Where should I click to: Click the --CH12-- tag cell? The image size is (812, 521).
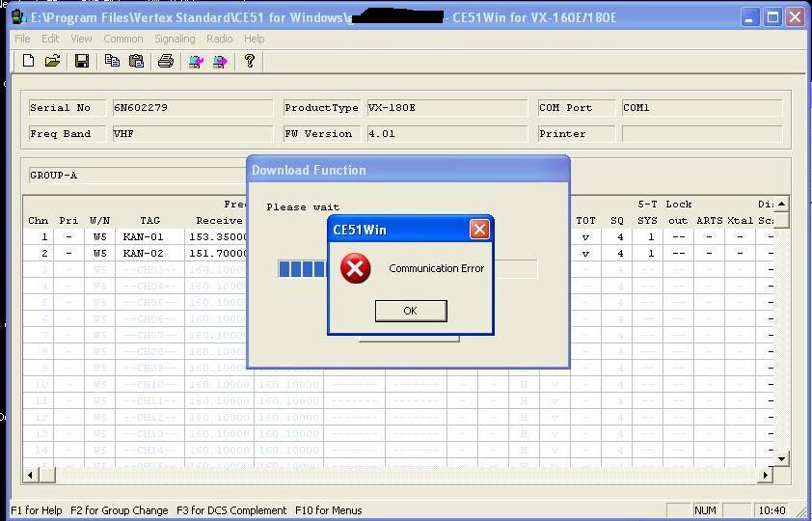[x=149, y=417]
